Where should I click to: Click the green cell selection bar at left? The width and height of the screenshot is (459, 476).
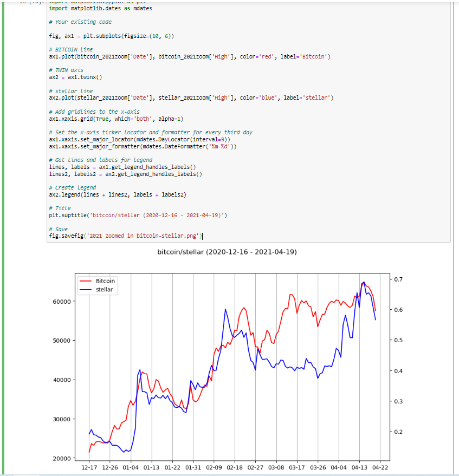tap(4, 238)
